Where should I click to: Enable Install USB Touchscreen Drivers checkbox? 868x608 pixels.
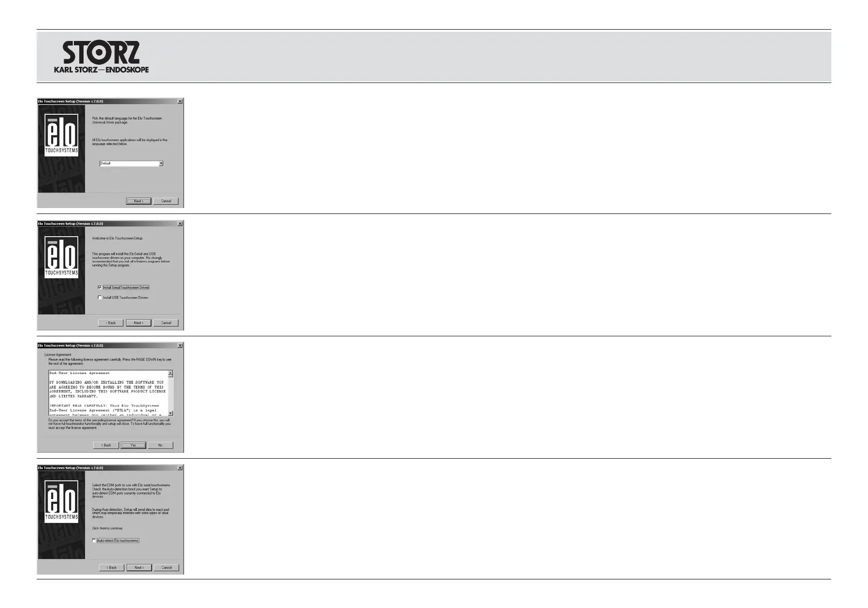100,298
